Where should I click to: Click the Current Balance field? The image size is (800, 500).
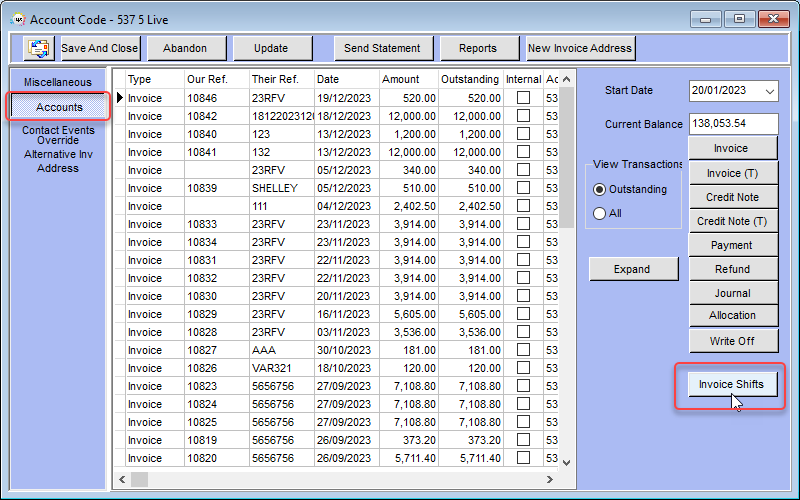(x=733, y=123)
